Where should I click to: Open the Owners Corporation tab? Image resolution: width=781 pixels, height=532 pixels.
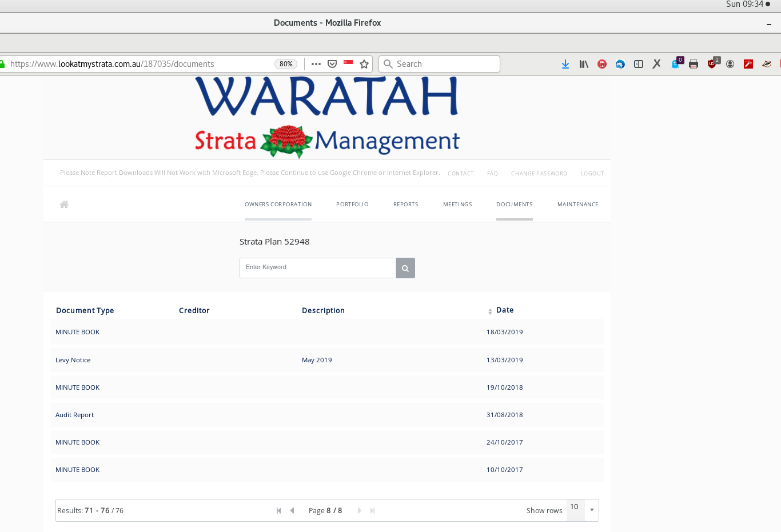click(x=278, y=205)
